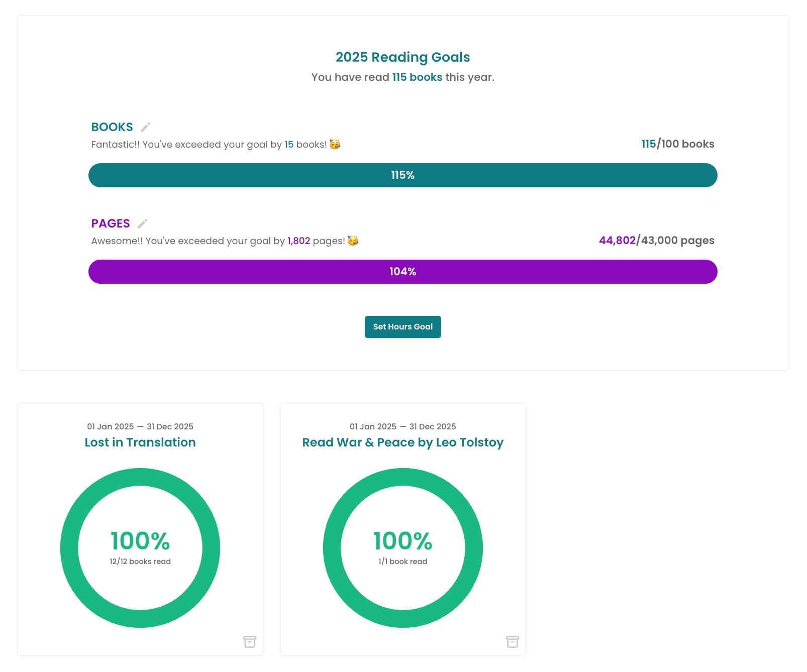Click the War & Peace 100% progress ring
Screen dimensions: 807x672
pyautogui.click(x=403, y=548)
